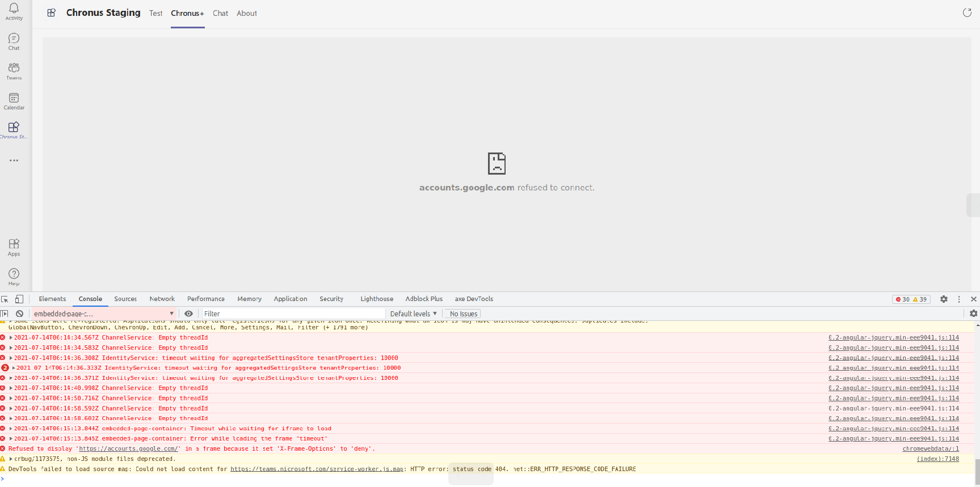Open console settings gear
The width and height of the screenshot is (980, 487).
pos(973,314)
